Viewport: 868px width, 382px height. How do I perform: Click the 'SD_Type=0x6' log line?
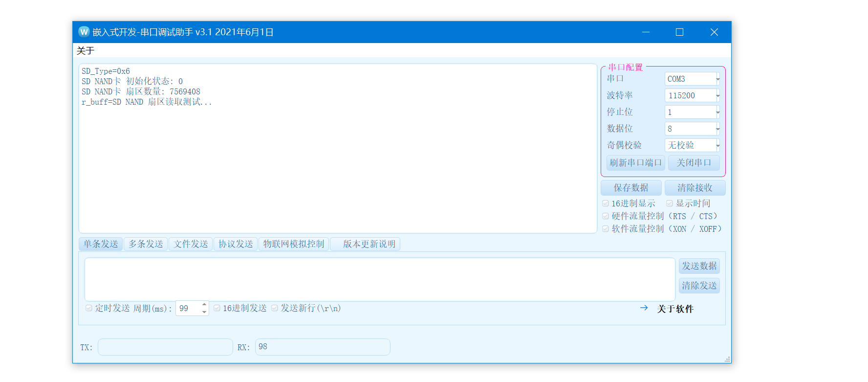(106, 71)
